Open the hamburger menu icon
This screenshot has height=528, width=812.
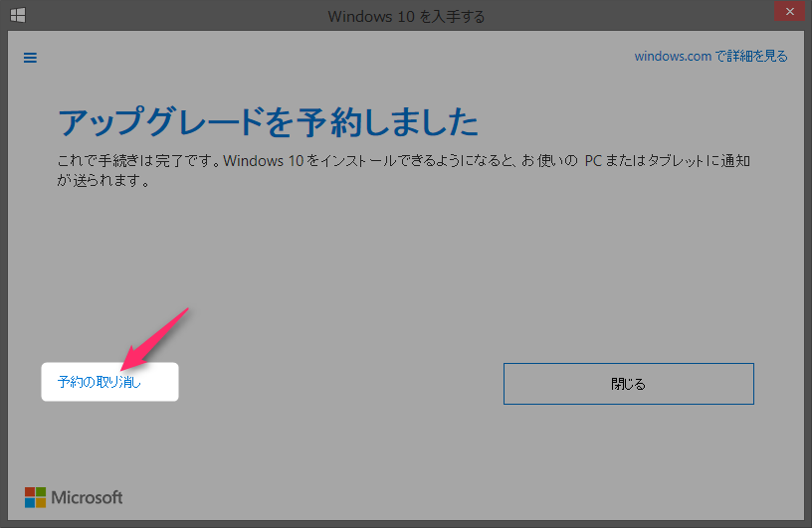point(30,58)
